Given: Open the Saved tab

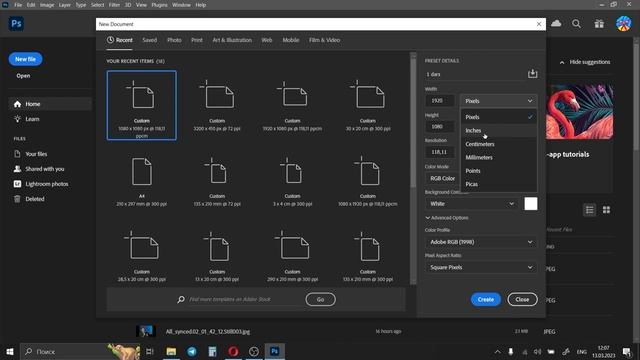Looking at the screenshot, I should point(149,40).
